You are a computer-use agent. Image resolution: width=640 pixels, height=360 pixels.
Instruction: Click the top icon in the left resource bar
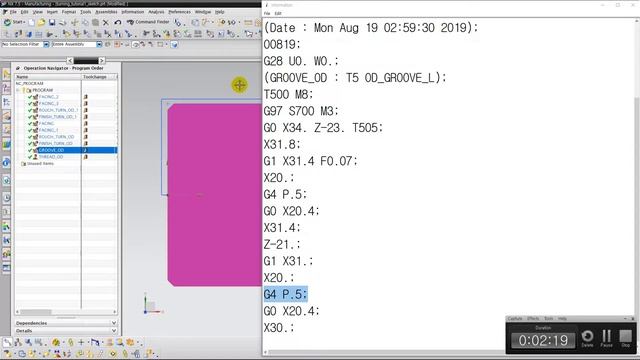point(6,74)
